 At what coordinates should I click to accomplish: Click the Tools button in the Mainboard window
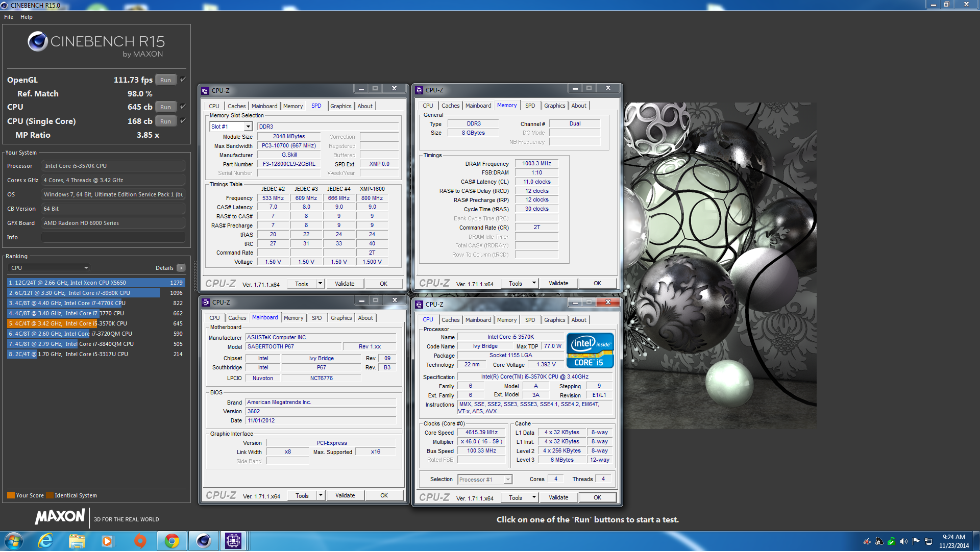coord(302,495)
